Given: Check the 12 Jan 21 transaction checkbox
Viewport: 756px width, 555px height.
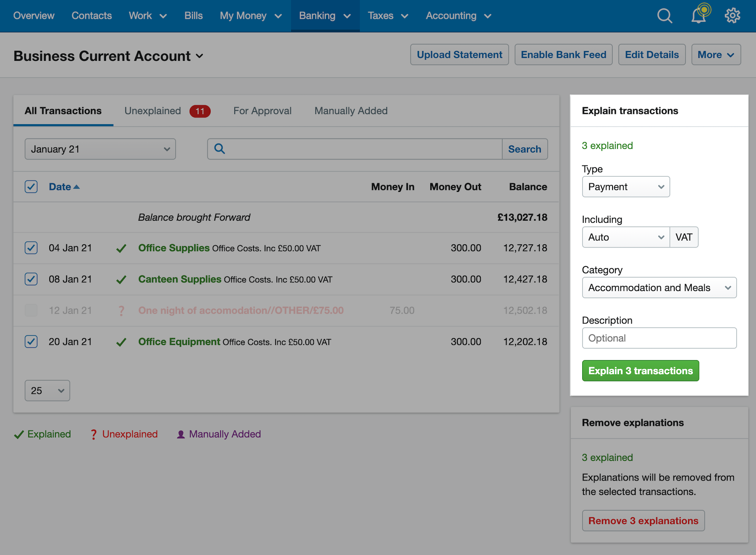Looking at the screenshot, I should 31,310.
